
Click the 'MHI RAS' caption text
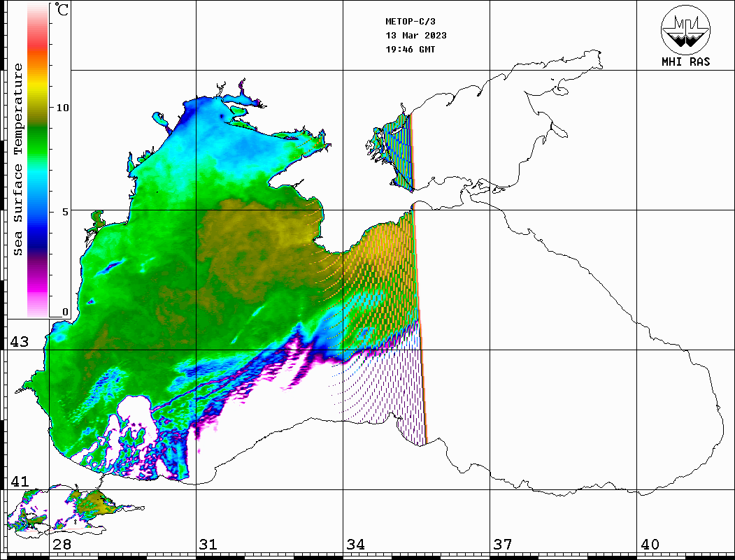point(686,62)
